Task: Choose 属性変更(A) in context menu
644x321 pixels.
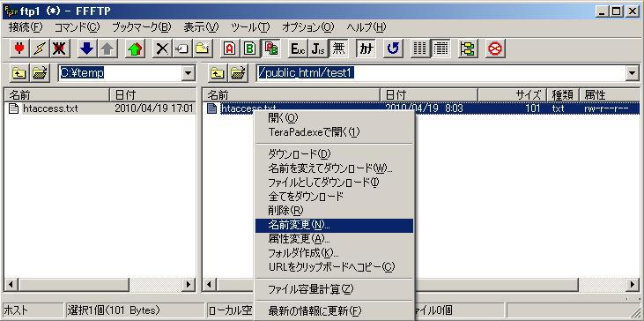Action: pos(334,239)
